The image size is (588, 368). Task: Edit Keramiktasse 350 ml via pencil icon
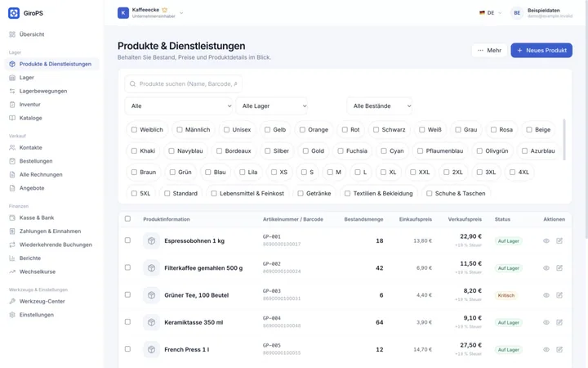point(559,322)
